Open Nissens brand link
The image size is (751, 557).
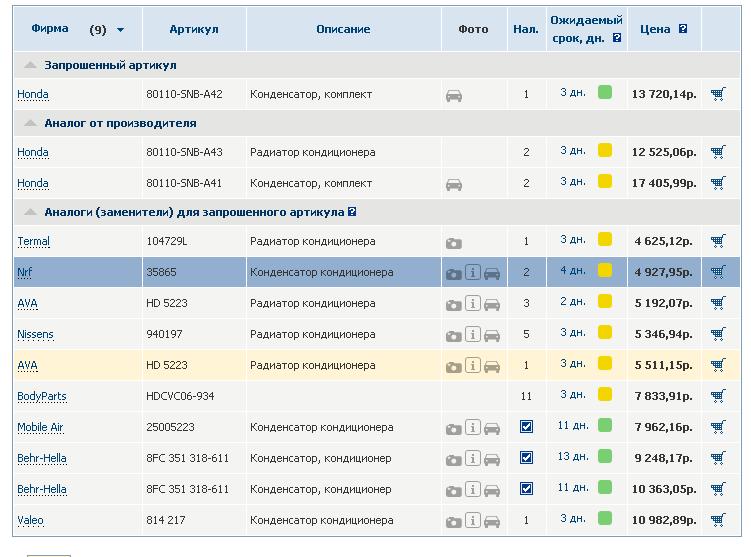click(35, 334)
